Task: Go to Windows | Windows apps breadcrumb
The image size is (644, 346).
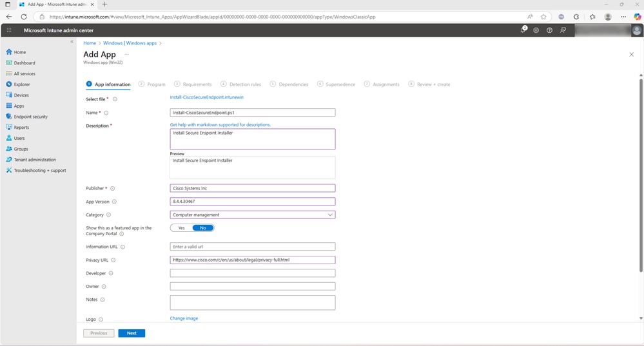Action: click(130, 43)
